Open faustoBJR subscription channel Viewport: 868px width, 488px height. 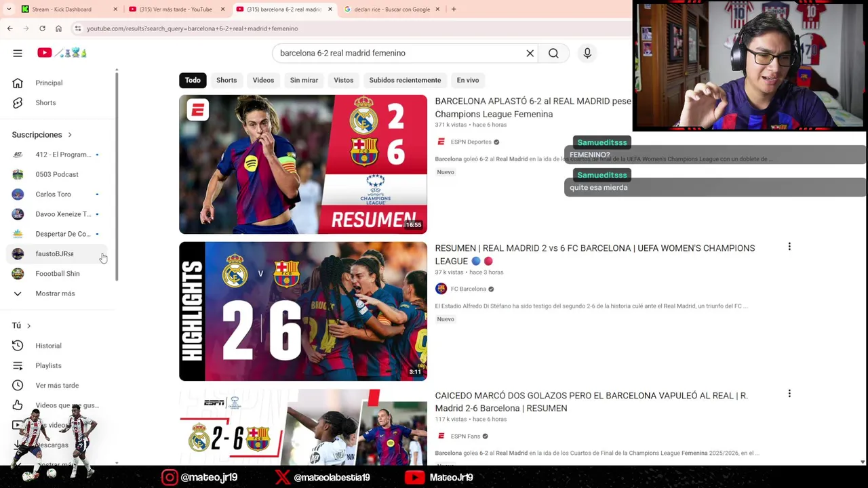point(58,253)
